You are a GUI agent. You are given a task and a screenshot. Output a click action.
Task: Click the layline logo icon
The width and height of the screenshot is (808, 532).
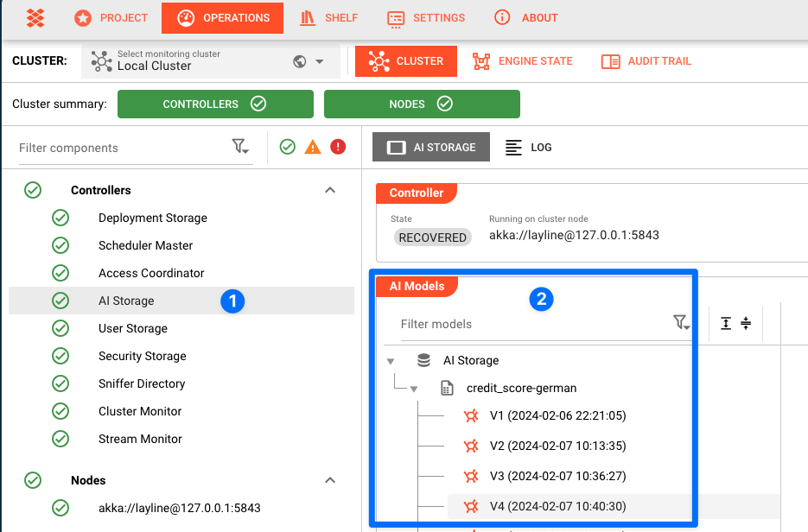[35, 17]
